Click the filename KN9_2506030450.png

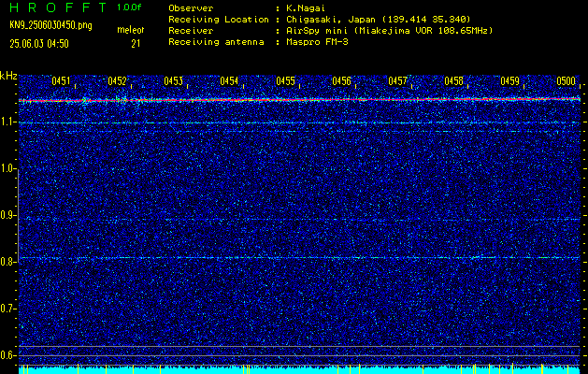click(x=50, y=25)
